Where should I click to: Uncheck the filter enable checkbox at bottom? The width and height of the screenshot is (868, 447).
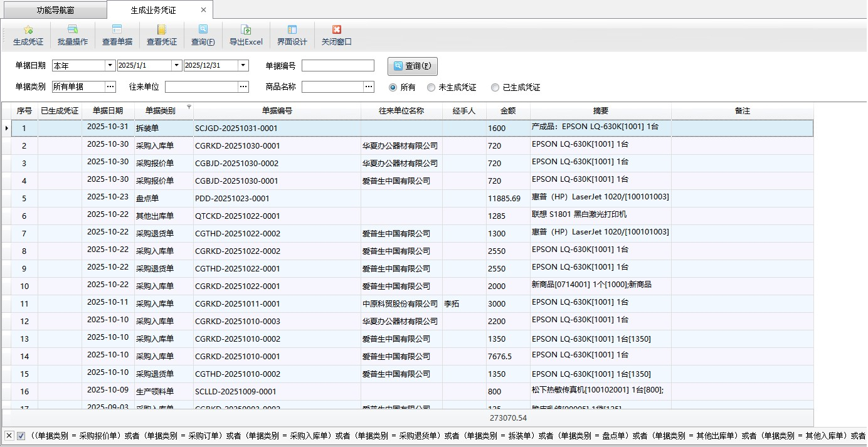[21, 436]
